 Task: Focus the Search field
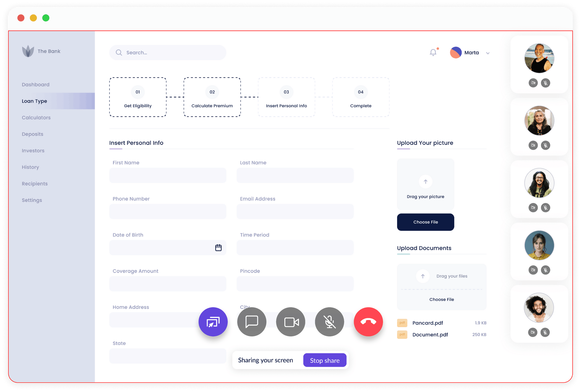click(168, 53)
